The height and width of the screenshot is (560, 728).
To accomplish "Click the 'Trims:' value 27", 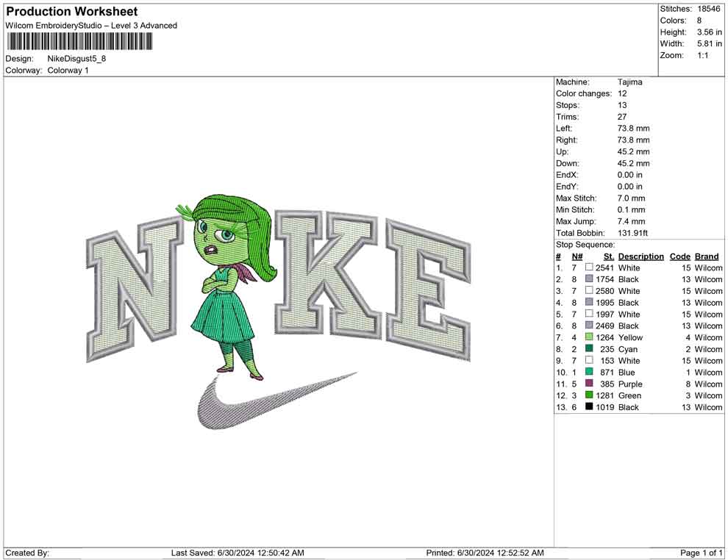I will point(621,117).
